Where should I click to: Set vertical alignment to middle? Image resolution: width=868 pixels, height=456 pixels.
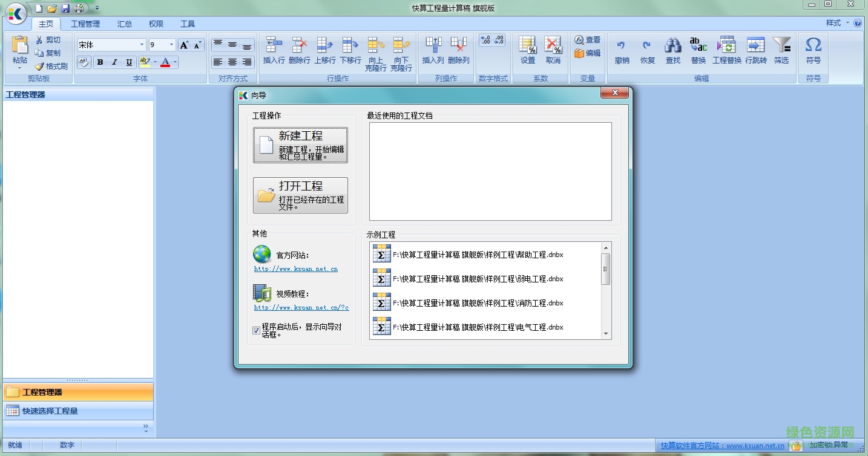[232, 45]
